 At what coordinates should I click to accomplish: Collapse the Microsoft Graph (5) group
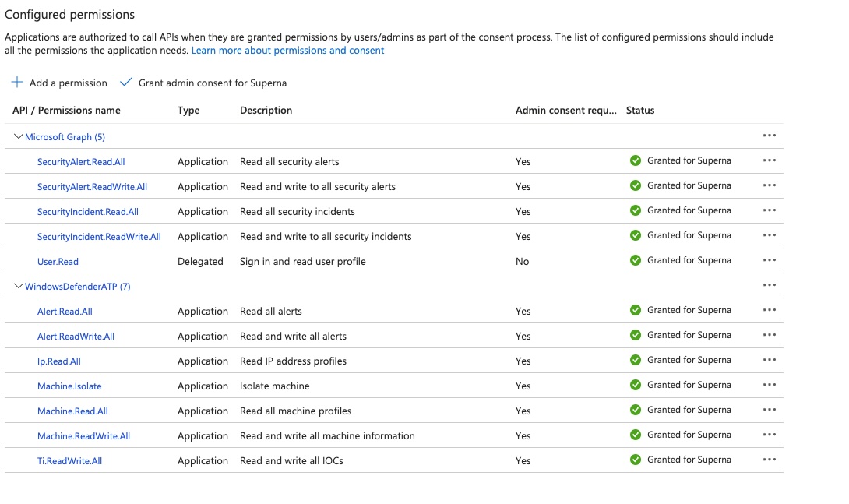click(19, 135)
